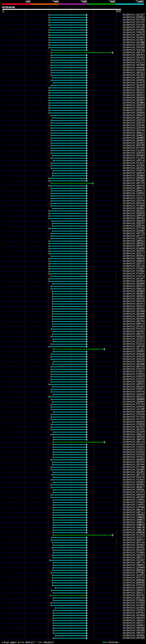Open the UniRef100_B9SYG1 hit label
This screenshot has width=146, height=644.
coord(133,595)
